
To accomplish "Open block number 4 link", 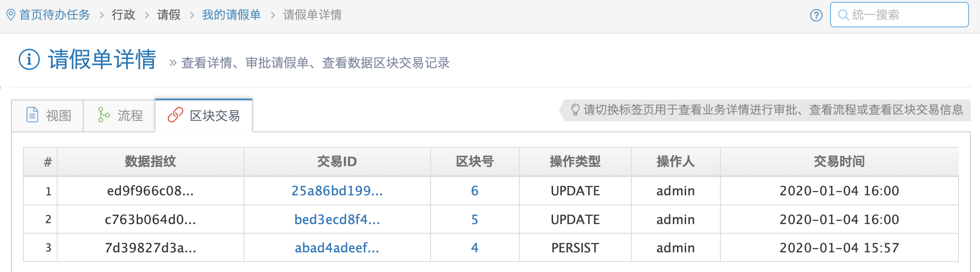I will (x=474, y=248).
